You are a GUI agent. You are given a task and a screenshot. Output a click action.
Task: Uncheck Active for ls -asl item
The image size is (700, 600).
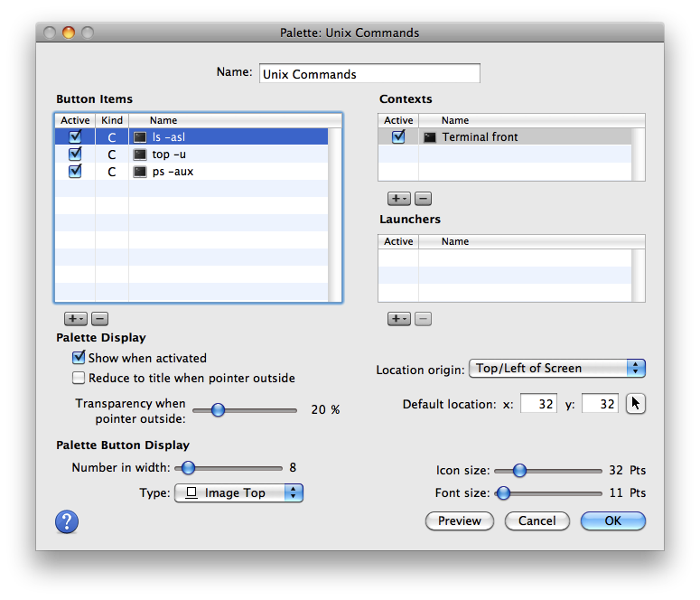pyautogui.click(x=75, y=136)
